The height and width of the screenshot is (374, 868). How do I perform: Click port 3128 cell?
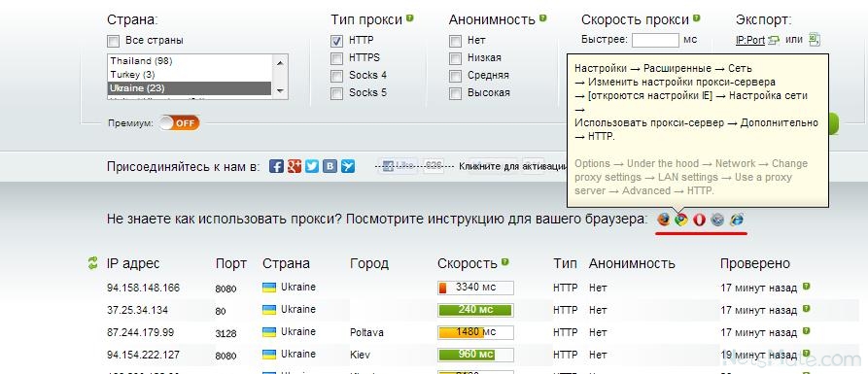226,333
